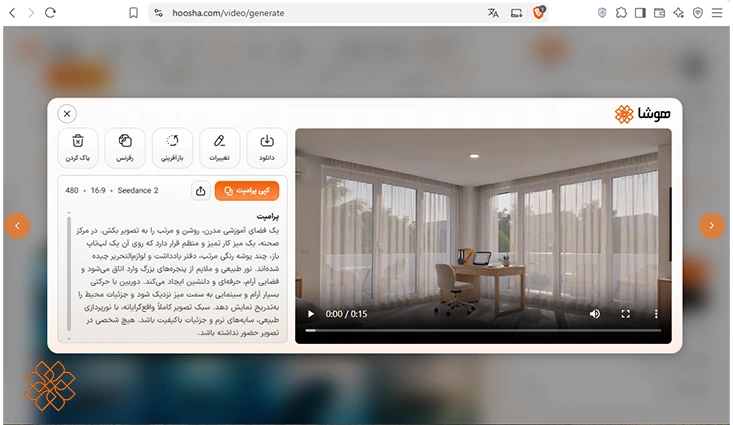Open the translate page icon
Viewport: 733px width, 425px height.
click(493, 13)
